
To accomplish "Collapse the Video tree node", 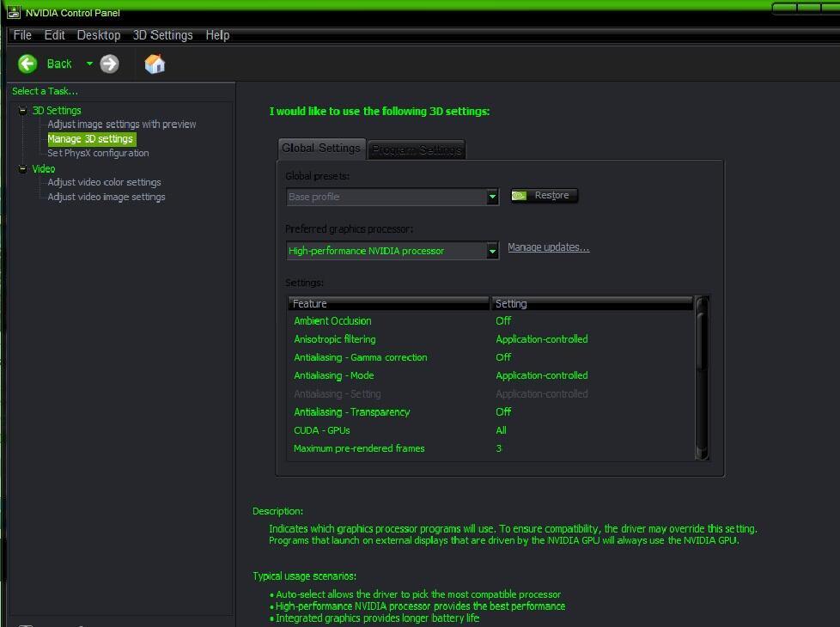I will pos(22,169).
